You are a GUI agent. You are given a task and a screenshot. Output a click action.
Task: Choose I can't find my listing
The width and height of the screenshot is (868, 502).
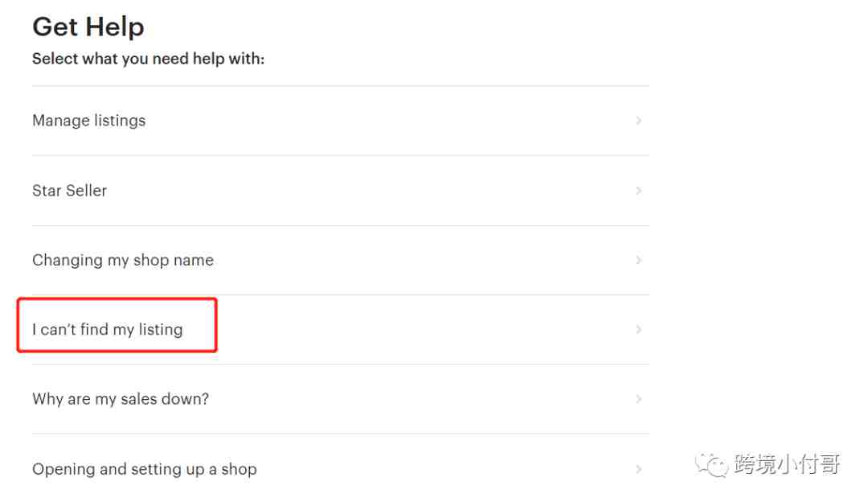coord(341,330)
